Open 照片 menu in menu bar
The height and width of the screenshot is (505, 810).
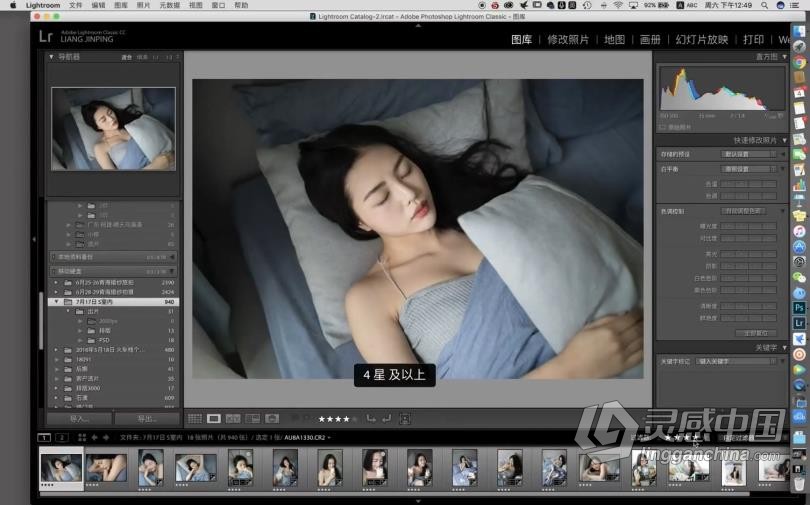(x=143, y=5)
